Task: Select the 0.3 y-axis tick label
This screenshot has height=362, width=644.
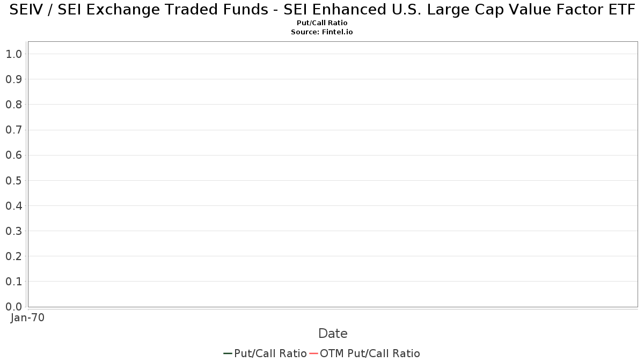Action: click(x=13, y=231)
